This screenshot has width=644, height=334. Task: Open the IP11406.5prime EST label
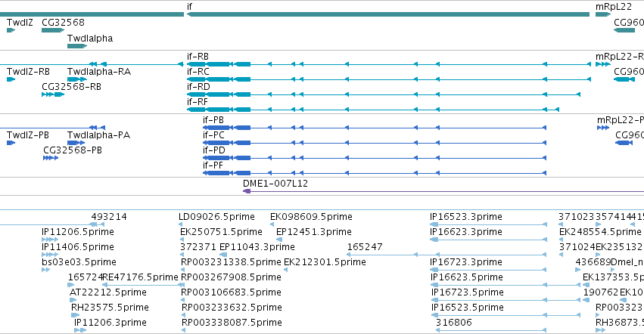pyautogui.click(x=78, y=247)
